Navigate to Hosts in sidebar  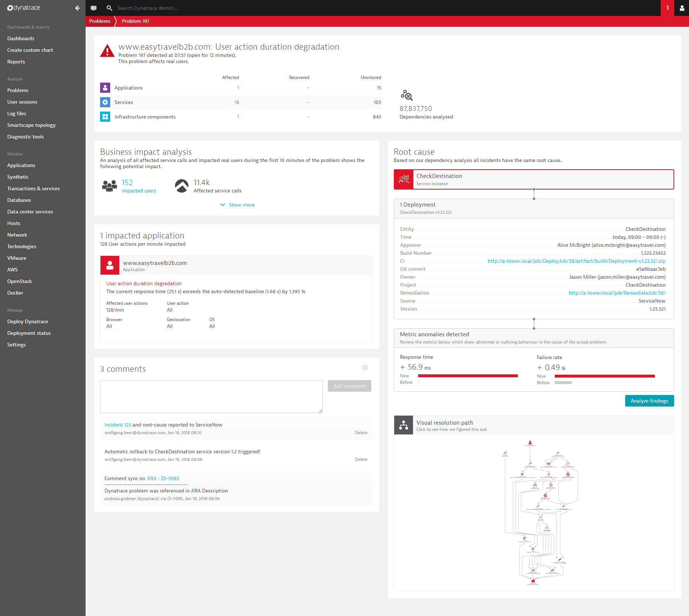click(14, 223)
